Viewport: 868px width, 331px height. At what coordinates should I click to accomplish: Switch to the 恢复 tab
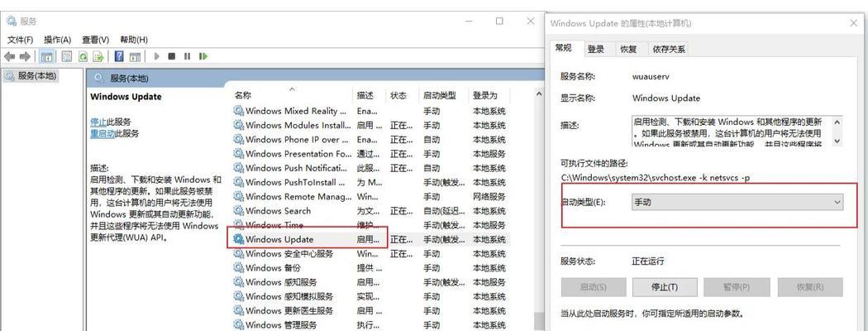[628, 50]
